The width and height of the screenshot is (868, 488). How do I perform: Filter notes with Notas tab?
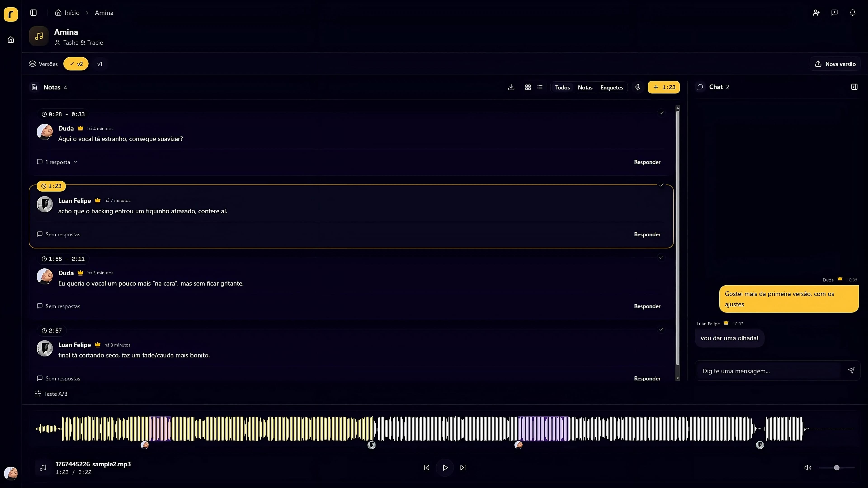pos(585,87)
